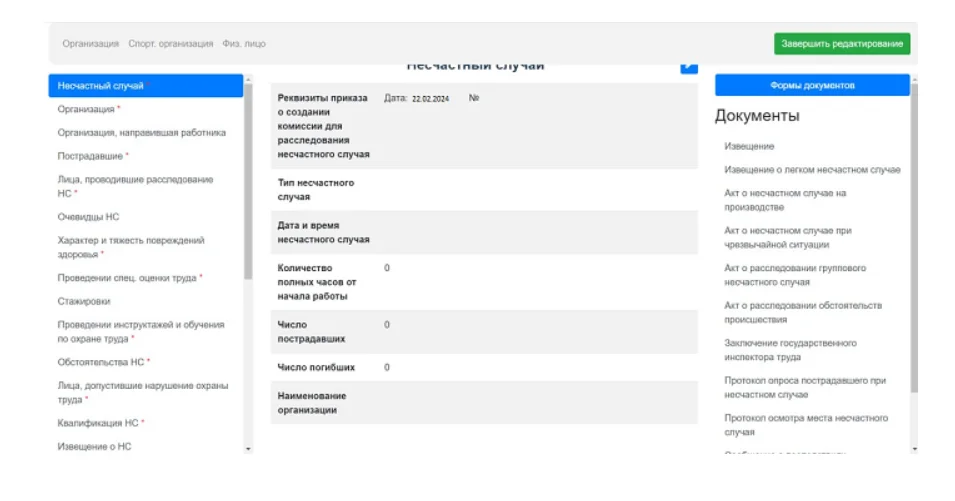Open Заключение государственного инспектора труда
The width and height of the screenshot is (955, 501).
[x=790, y=350]
